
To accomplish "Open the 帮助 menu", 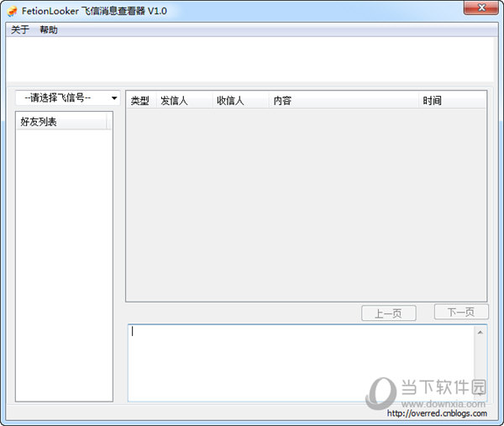I will [x=49, y=30].
